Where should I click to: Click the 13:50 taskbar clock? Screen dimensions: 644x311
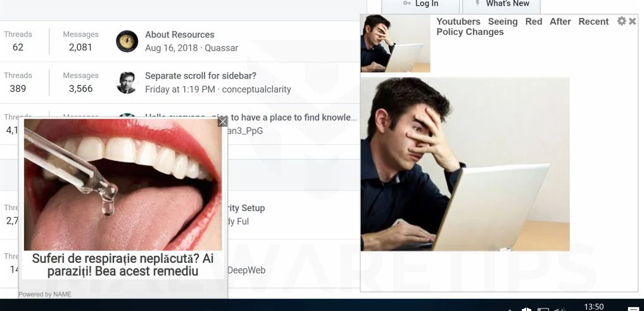tap(593, 307)
